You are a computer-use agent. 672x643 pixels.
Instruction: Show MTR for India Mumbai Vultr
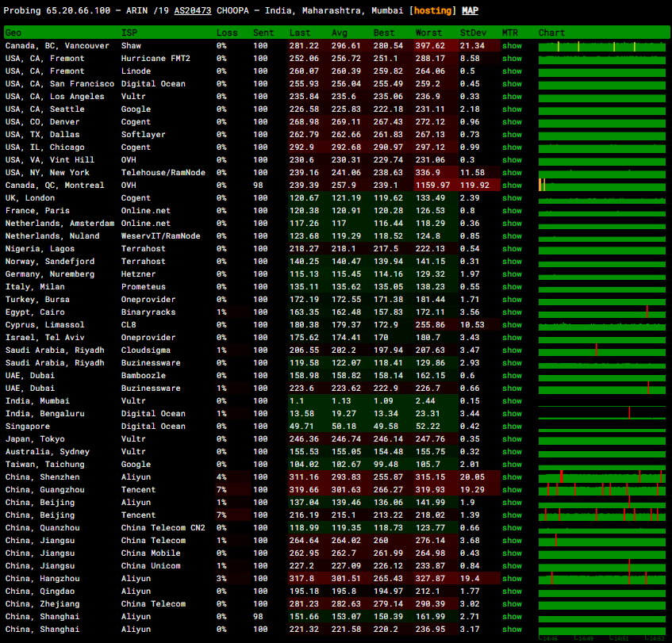(512, 401)
